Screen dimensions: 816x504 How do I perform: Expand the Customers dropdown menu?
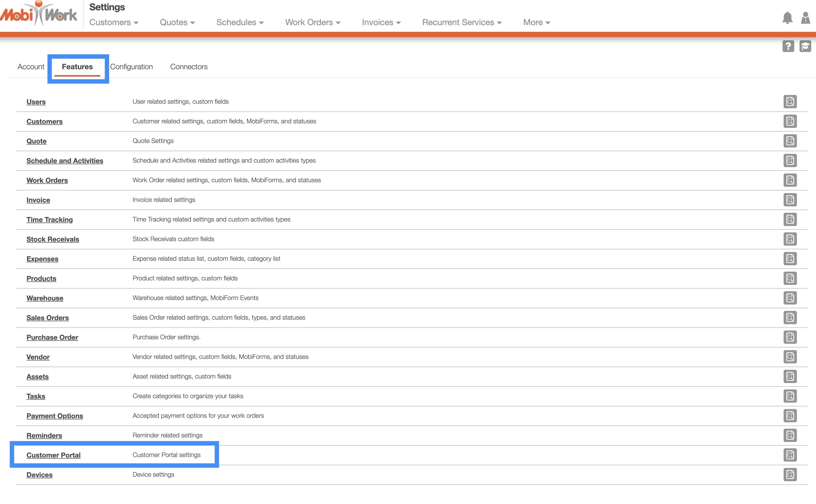click(x=114, y=22)
